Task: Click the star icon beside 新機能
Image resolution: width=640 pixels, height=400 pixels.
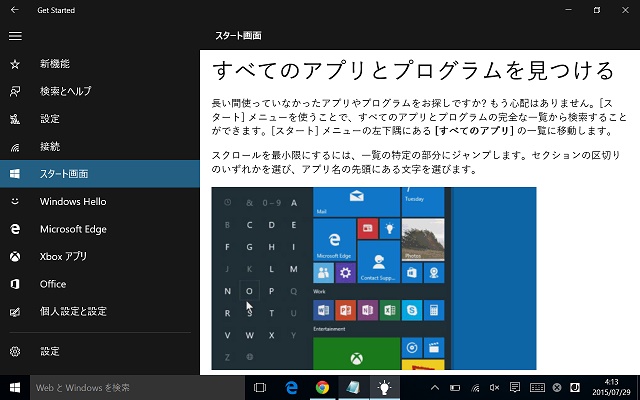Action: tap(15, 64)
